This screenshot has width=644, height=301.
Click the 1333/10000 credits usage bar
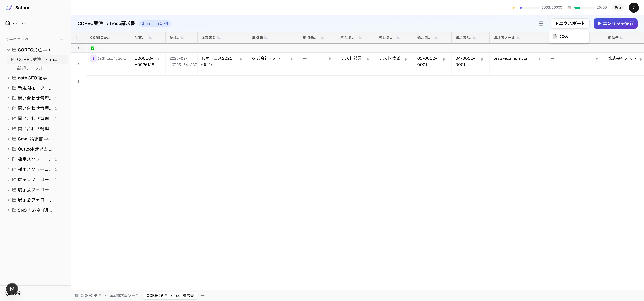tap(530, 7)
